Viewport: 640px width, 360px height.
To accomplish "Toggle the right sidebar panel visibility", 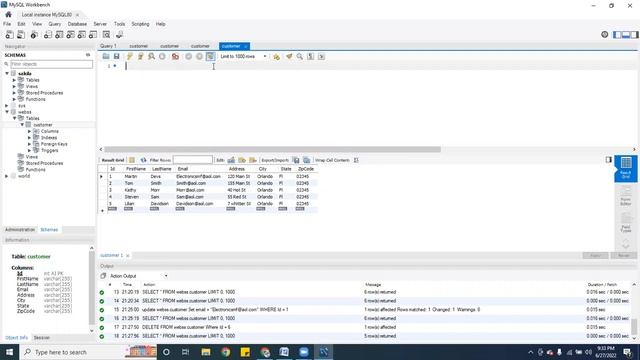I will [635, 35].
